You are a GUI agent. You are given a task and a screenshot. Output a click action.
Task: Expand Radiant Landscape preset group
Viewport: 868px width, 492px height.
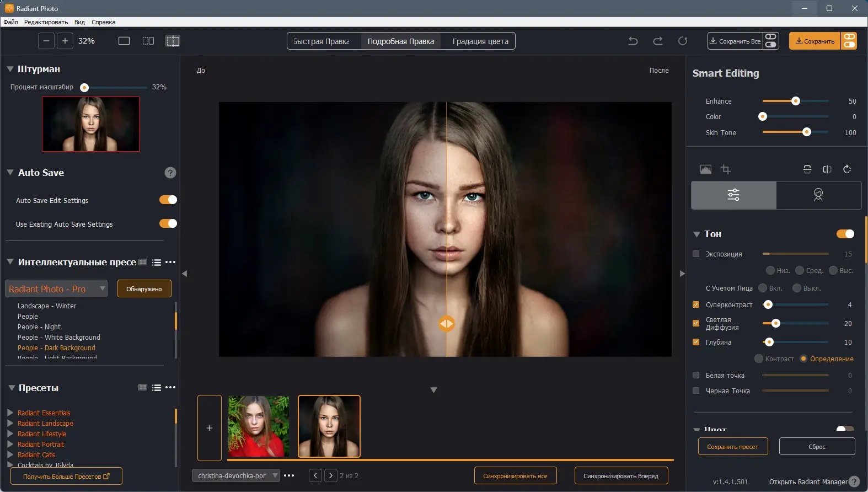tap(10, 423)
